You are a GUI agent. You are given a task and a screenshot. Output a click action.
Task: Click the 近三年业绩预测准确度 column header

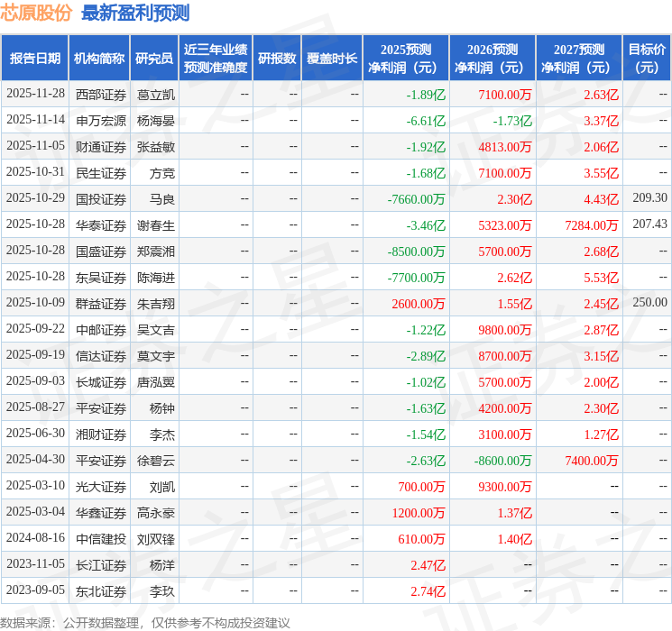(216, 58)
